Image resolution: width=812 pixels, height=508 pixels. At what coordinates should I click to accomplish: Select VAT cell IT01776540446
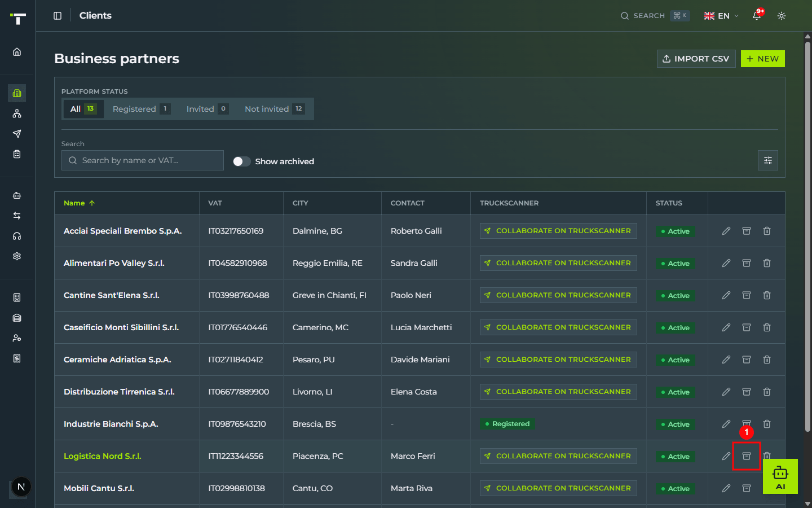point(237,327)
